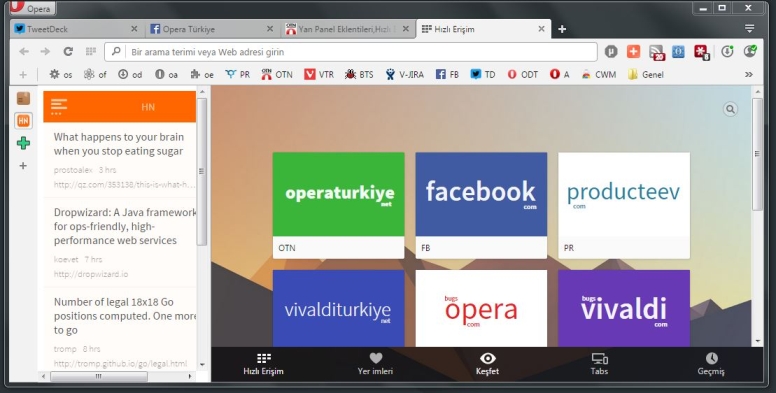
Task: Add a bookmark with bookmarks bar plus
Action: tap(23, 75)
